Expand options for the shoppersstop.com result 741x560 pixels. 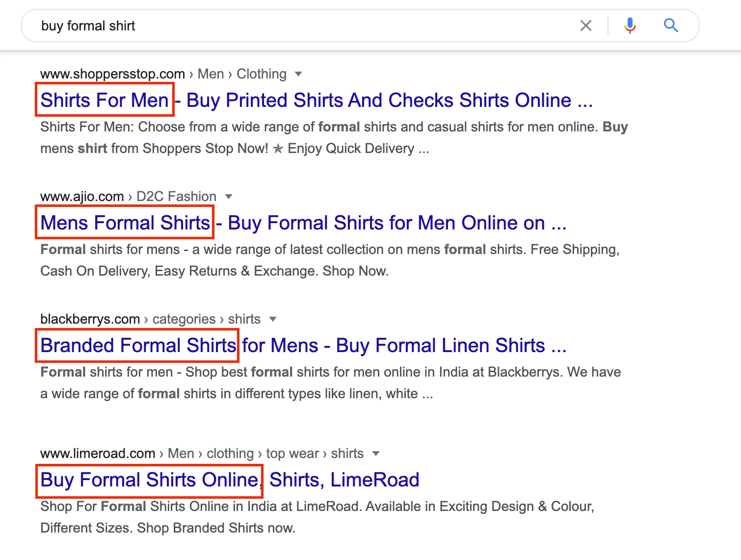click(x=299, y=74)
